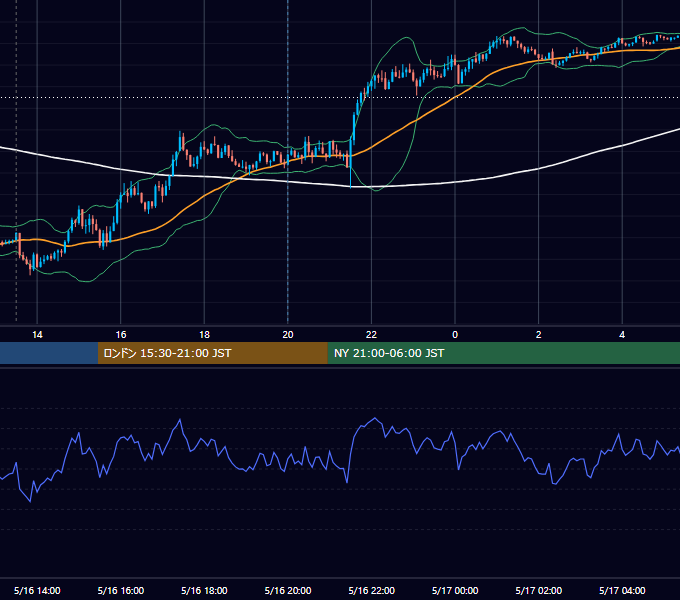Click the hour label 14 on price chart axis

(x=37, y=335)
